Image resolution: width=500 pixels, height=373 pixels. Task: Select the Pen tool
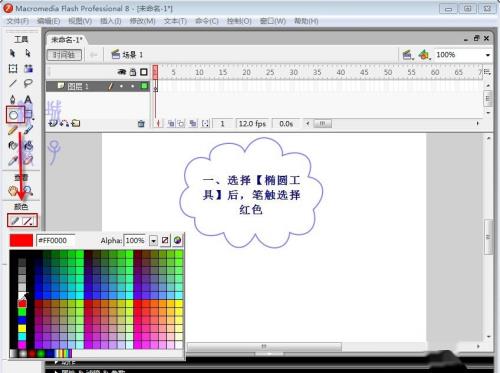[x=13, y=99]
